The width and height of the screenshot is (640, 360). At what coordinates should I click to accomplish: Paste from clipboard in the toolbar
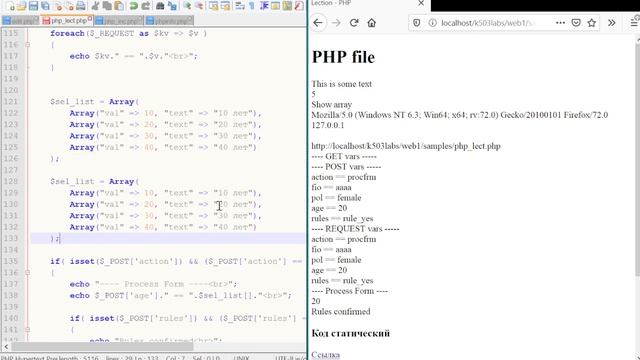pos(119,6)
